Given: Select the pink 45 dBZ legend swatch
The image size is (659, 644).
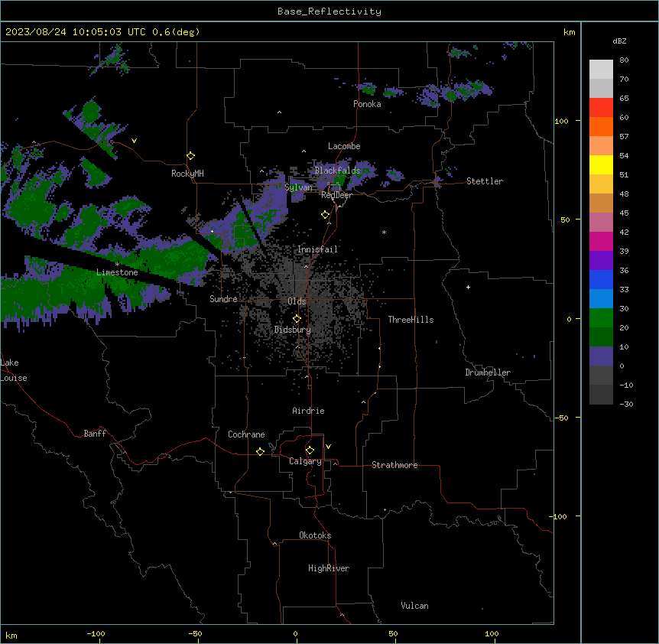Looking at the screenshot, I should pyautogui.click(x=601, y=222).
